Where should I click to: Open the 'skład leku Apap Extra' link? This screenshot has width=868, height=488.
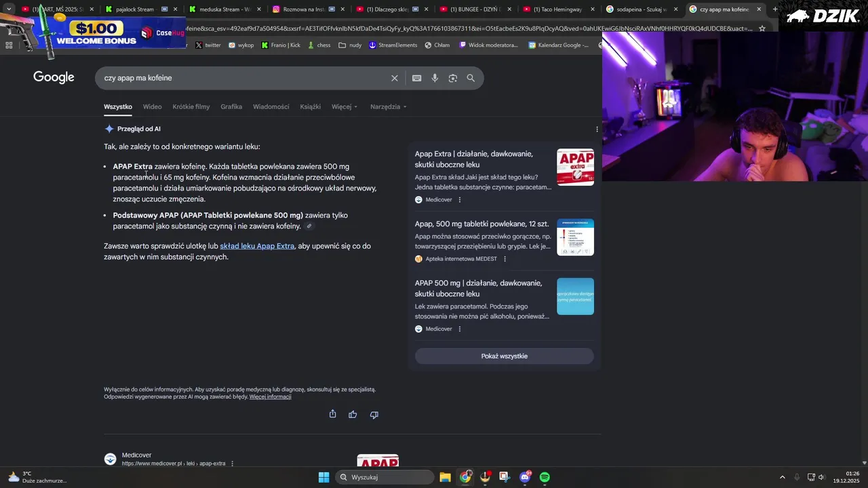point(257,246)
